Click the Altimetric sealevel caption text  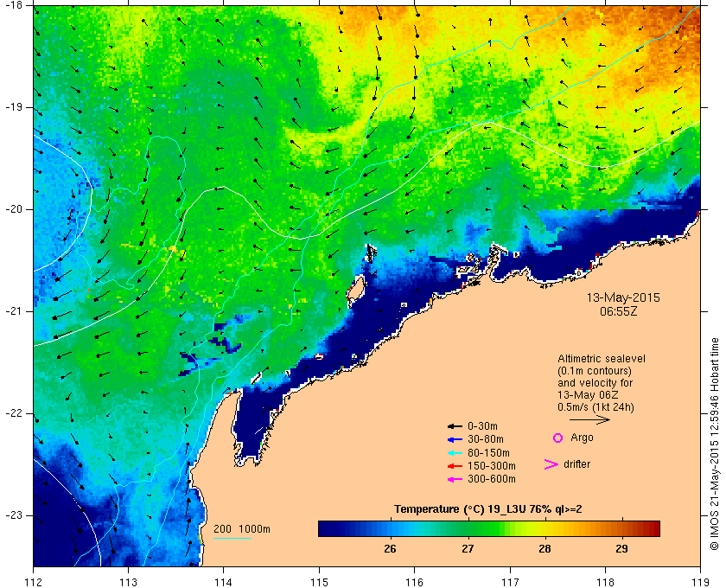pos(602,359)
